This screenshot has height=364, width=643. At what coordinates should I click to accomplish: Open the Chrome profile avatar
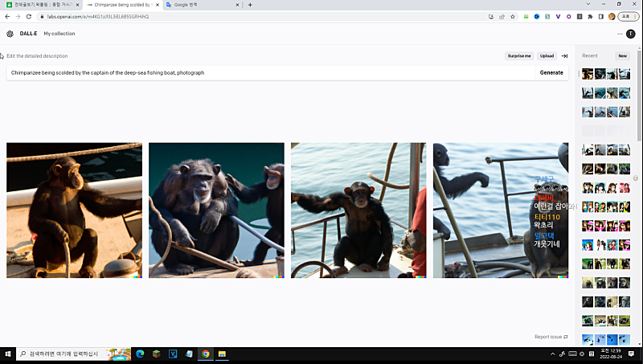coord(612,16)
